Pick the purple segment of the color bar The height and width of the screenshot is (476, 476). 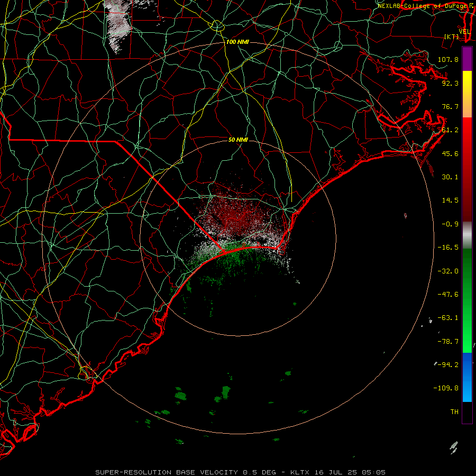click(467, 59)
